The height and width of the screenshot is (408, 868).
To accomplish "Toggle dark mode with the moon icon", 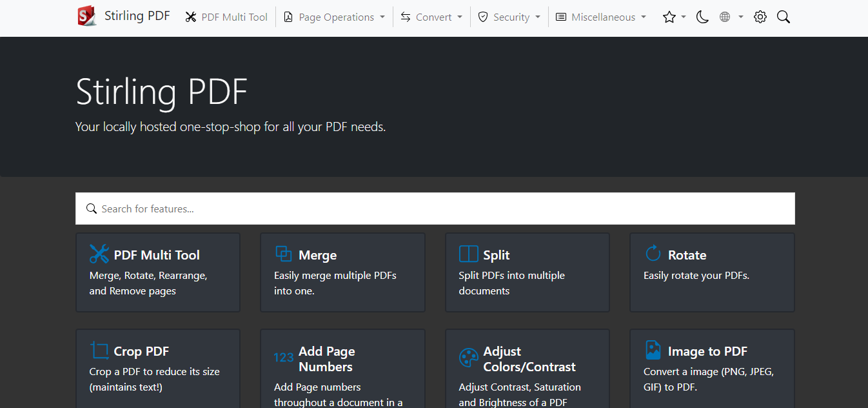I will click(x=703, y=17).
